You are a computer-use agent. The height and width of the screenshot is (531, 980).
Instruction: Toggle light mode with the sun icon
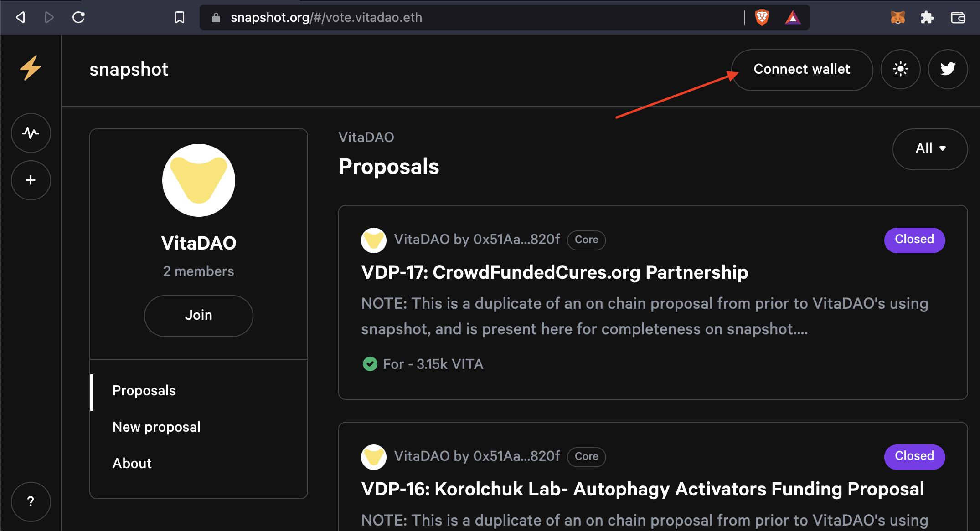[x=900, y=69]
